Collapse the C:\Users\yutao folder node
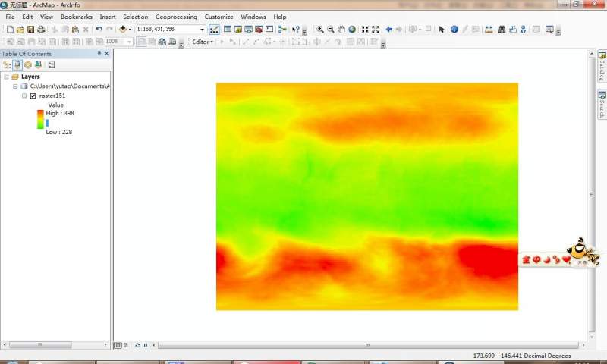 coord(15,86)
